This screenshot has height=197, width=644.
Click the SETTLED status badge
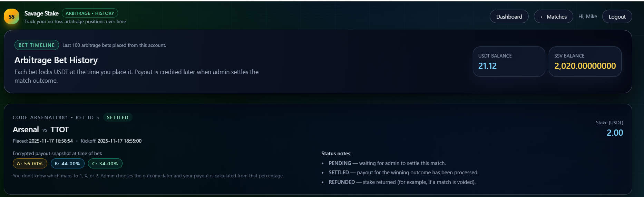117,117
